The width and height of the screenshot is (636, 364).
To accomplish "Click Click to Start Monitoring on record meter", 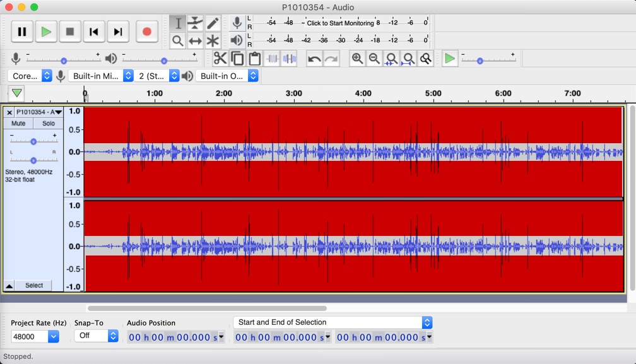I will [340, 23].
